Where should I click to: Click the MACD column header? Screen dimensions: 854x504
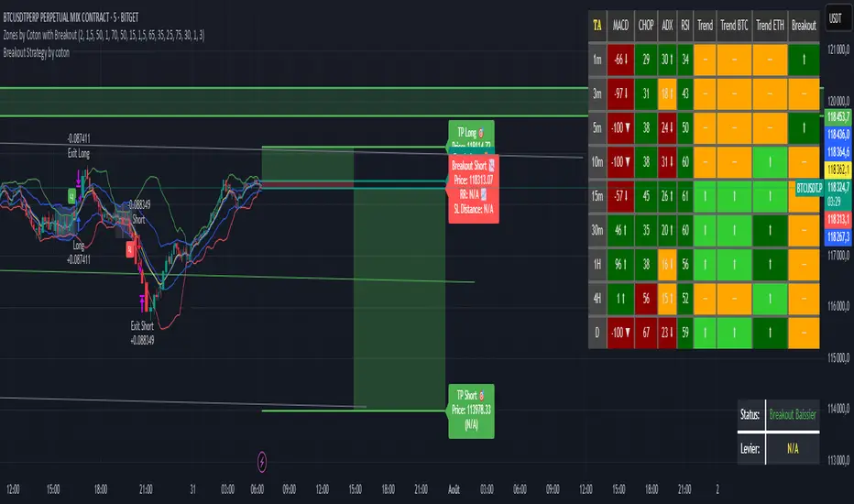tap(620, 25)
